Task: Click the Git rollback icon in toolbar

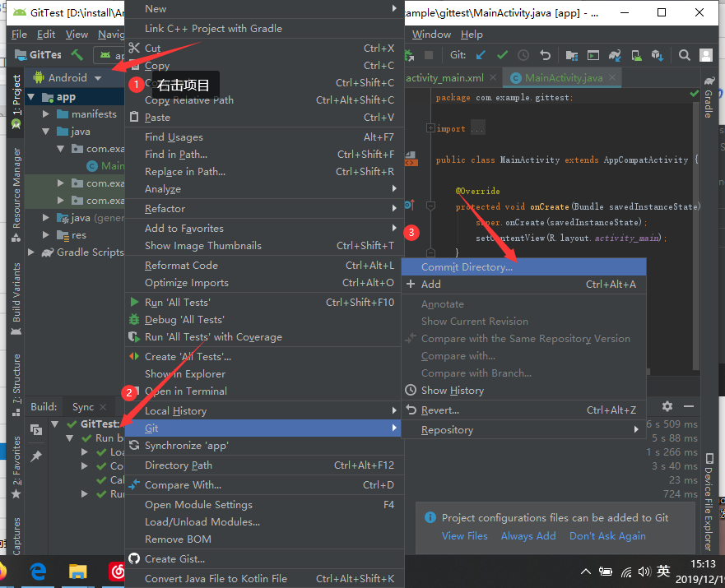Action: click(545, 55)
